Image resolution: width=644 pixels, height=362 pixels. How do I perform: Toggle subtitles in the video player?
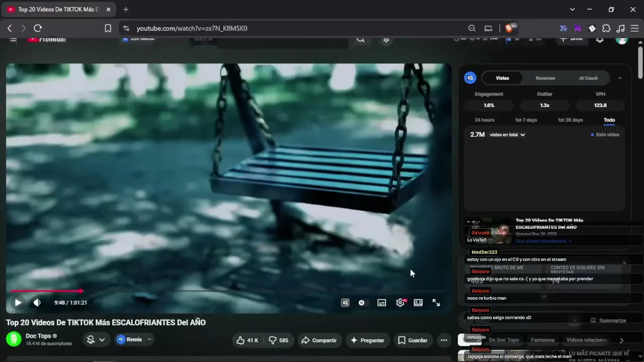[x=382, y=303]
